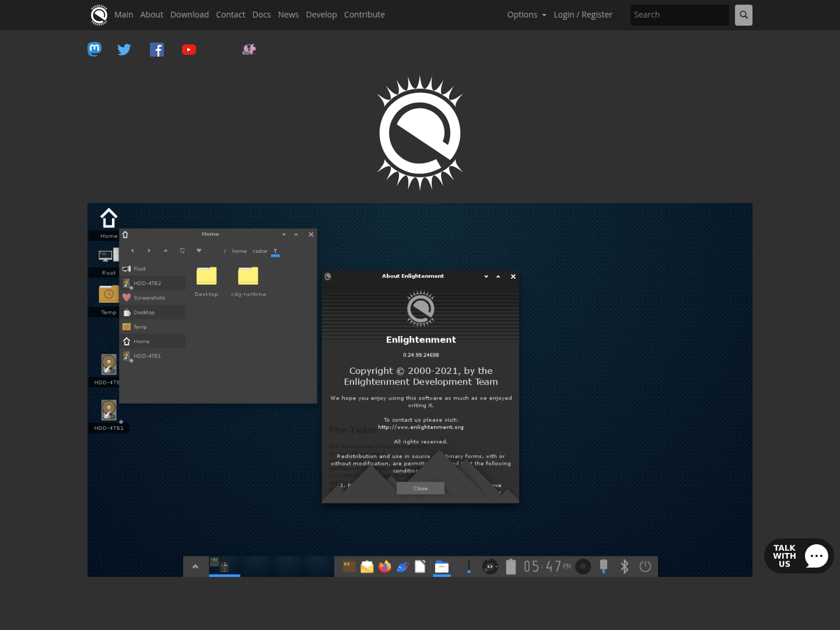Click the version number 0.24.99.24698
Image resolution: width=840 pixels, height=630 pixels.
(x=421, y=355)
